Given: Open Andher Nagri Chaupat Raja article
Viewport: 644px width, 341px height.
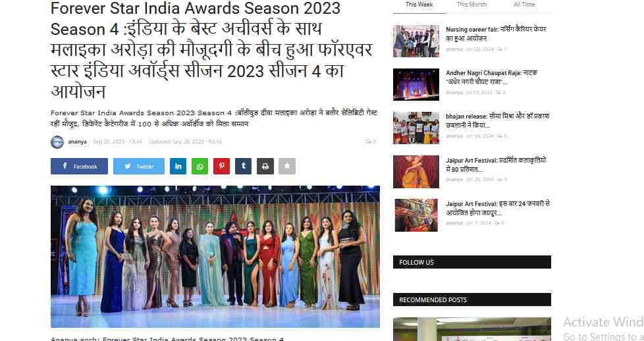Looking at the screenshot, I should pyautogui.click(x=492, y=77).
